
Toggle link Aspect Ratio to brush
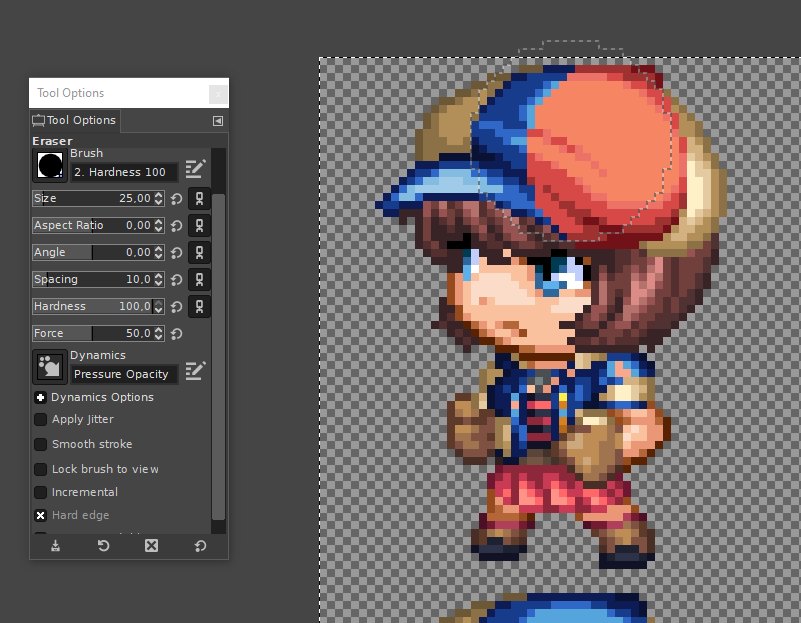(x=199, y=226)
